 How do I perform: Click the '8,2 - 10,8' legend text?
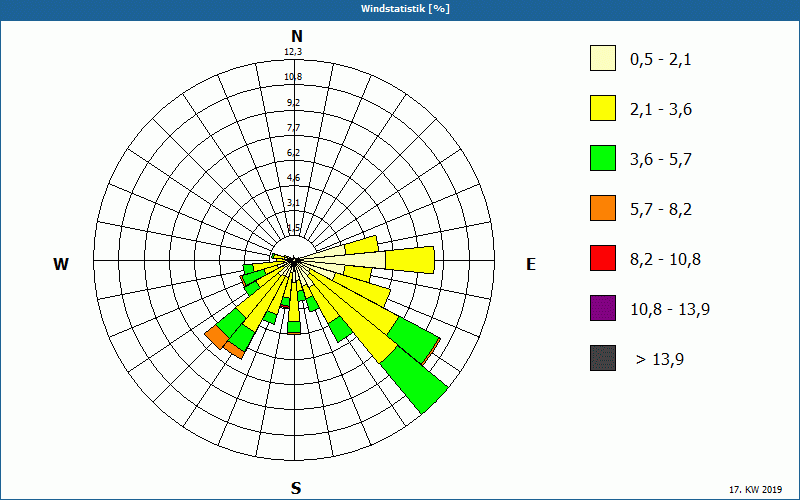coord(665,260)
